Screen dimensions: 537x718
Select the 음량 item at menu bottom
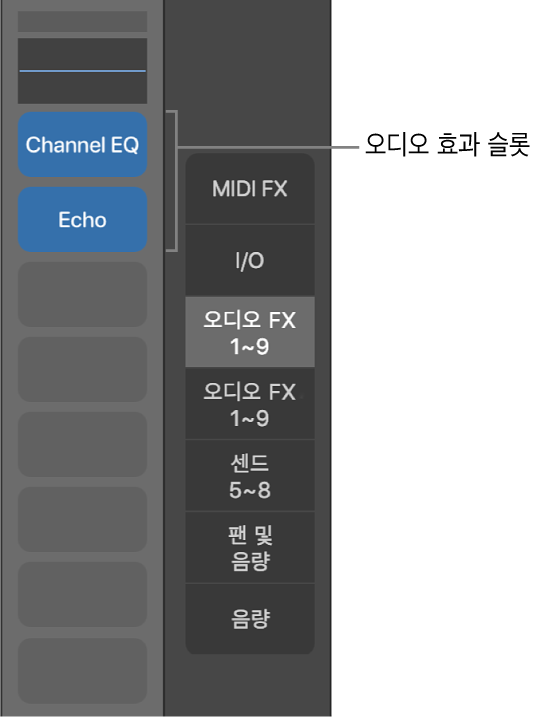[250, 619]
